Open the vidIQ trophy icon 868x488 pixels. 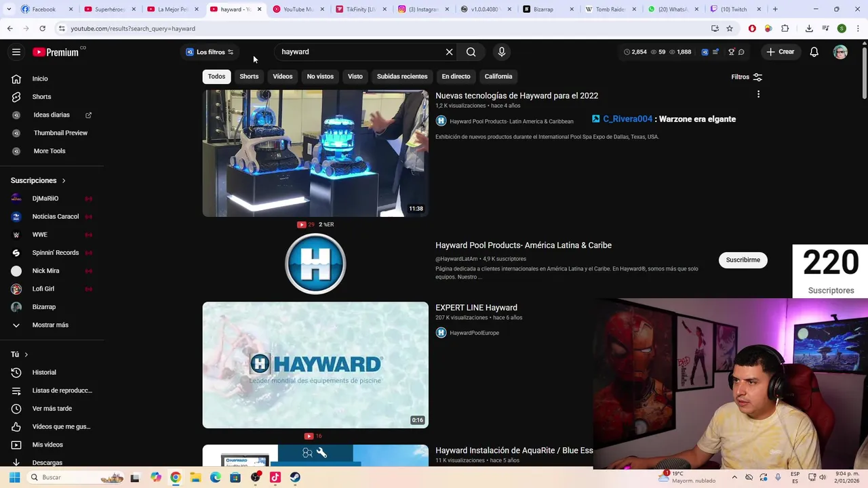point(731,52)
